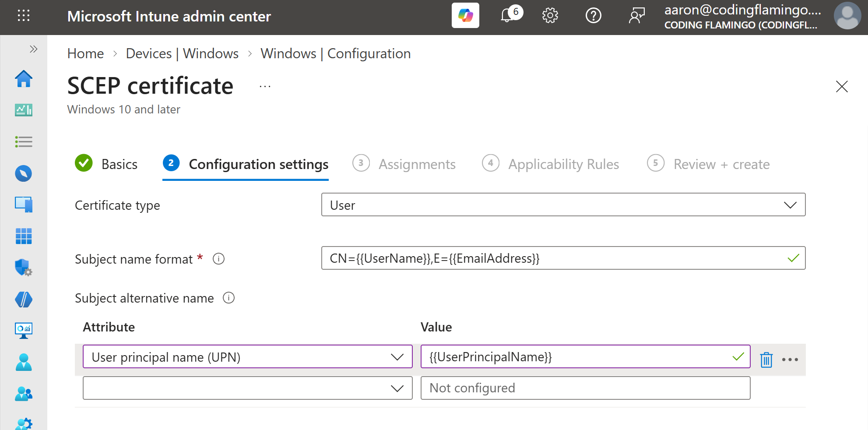Image resolution: width=868 pixels, height=430 pixels.
Task: Open Users icon in sidebar
Action: click(24, 362)
